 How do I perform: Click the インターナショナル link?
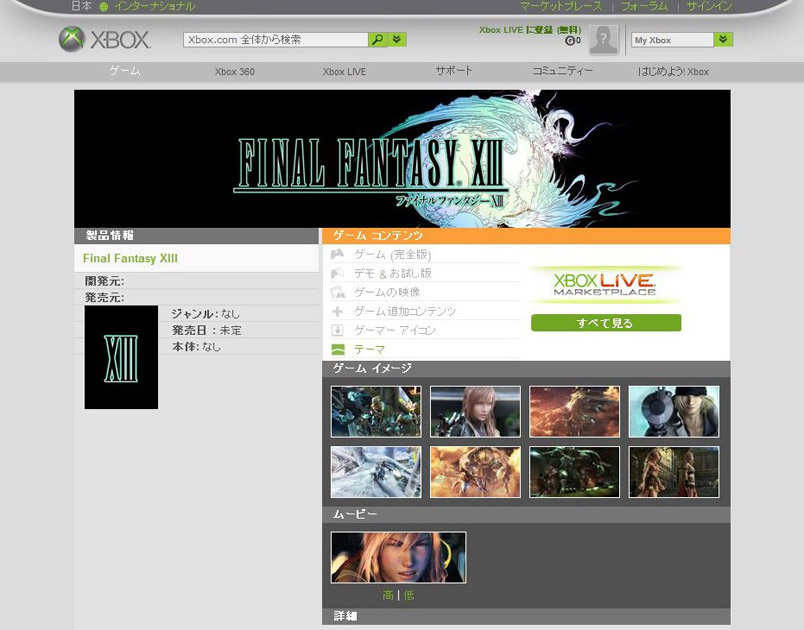[x=154, y=6]
